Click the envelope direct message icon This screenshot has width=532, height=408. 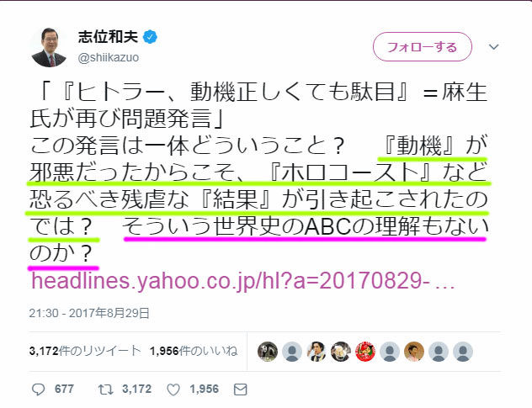[240, 389]
